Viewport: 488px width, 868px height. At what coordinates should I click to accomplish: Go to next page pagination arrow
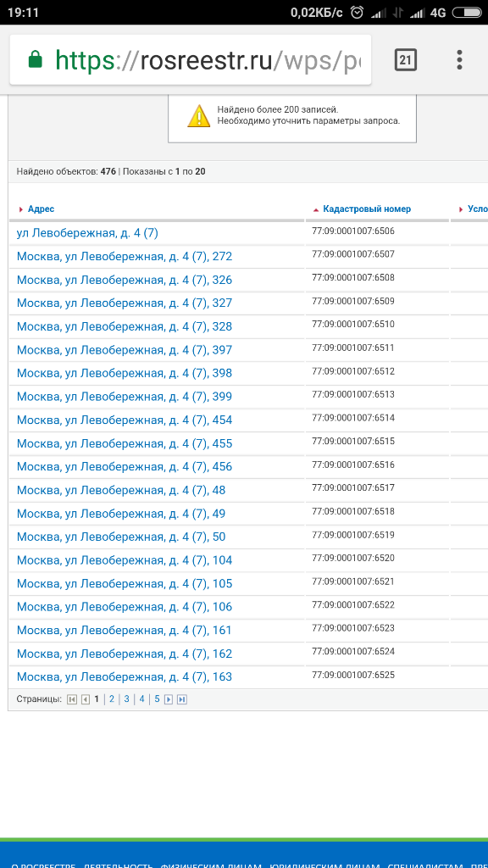point(169,699)
